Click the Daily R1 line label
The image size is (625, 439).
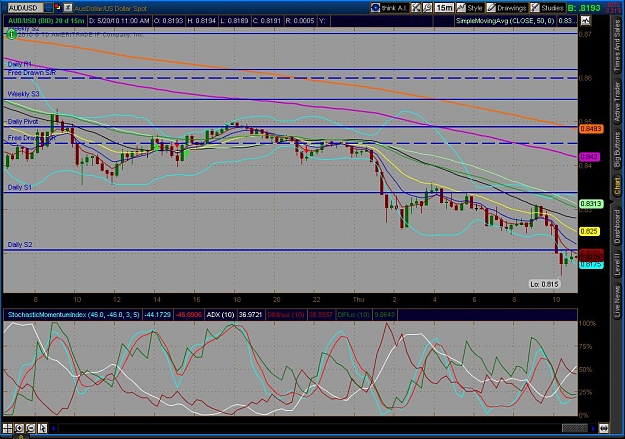click(19, 64)
